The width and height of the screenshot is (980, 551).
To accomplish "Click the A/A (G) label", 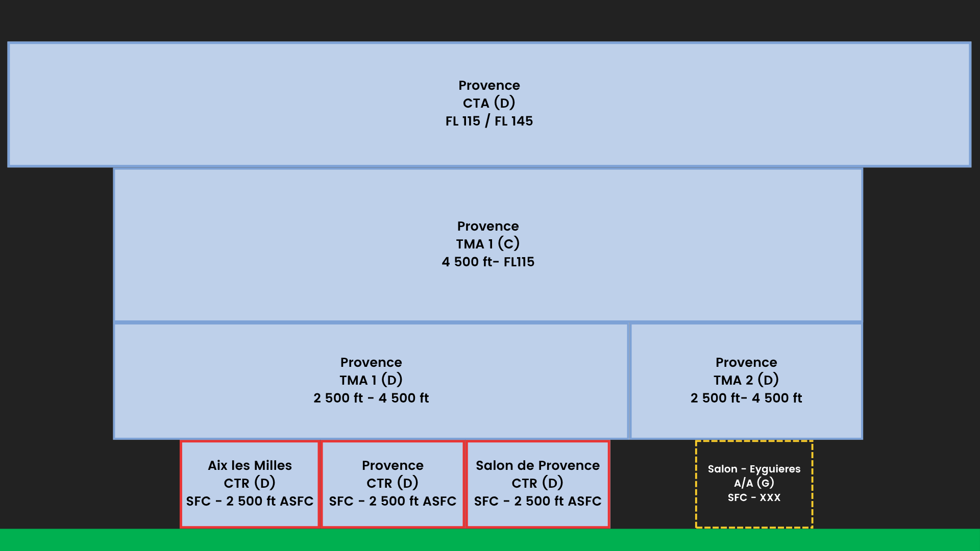I will pyautogui.click(x=754, y=483).
